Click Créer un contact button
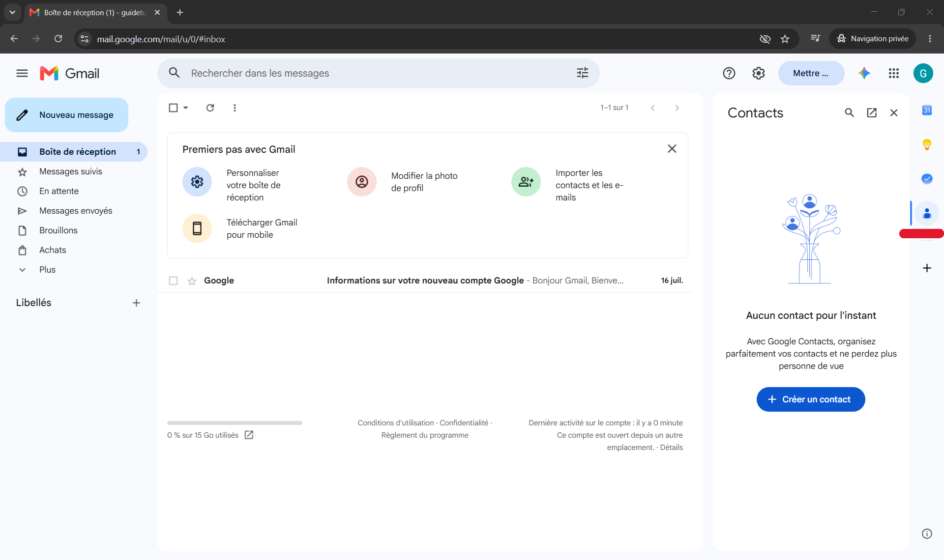Viewport: 944px width, 560px height. [x=811, y=399]
